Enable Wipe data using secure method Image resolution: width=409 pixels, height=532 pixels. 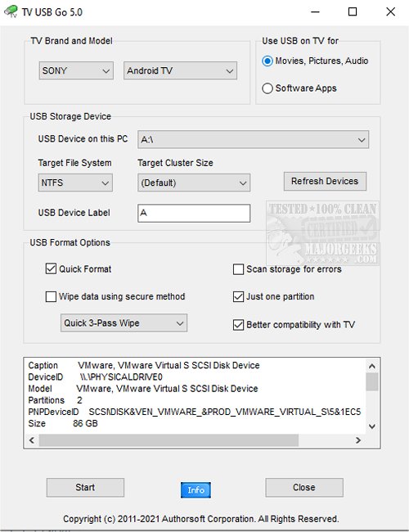tap(51, 296)
